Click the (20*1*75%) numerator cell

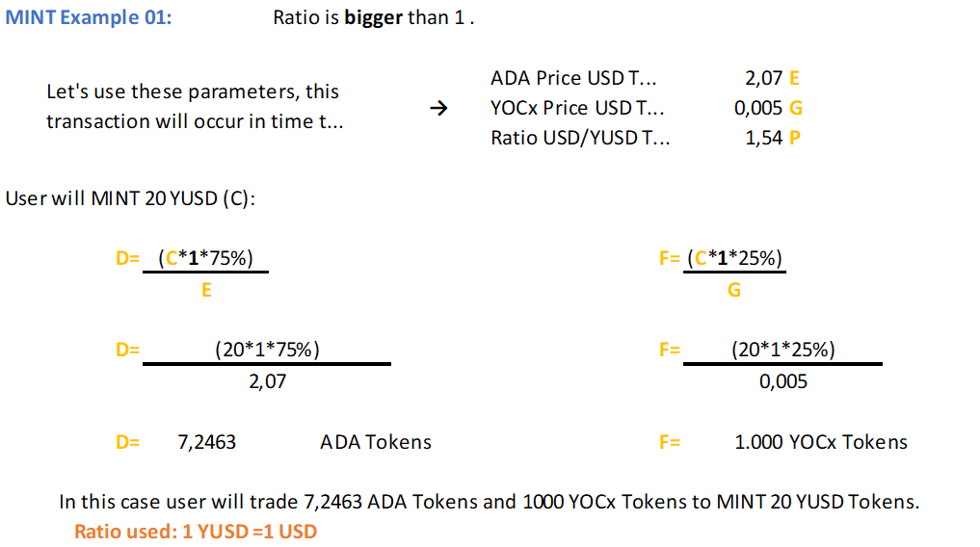(x=267, y=350)
